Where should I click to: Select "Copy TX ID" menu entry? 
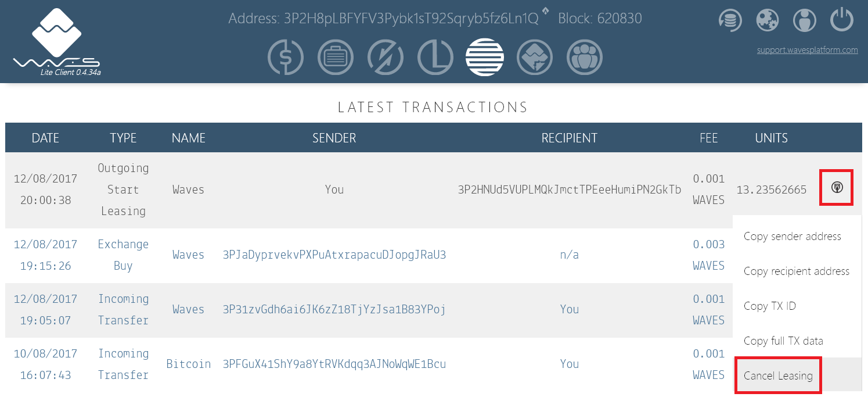pyautogui.click(x=769, y=306)
